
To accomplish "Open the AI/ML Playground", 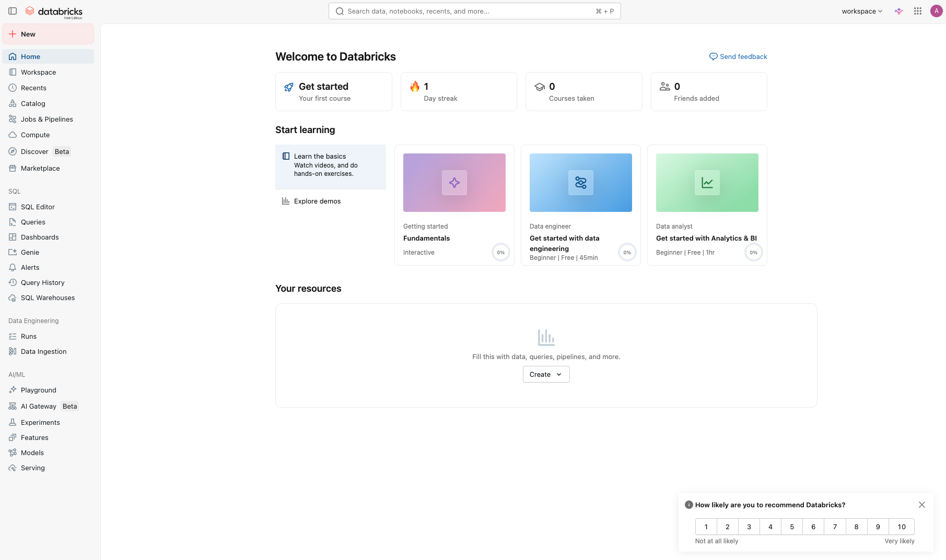I will (x=38, y=390).
